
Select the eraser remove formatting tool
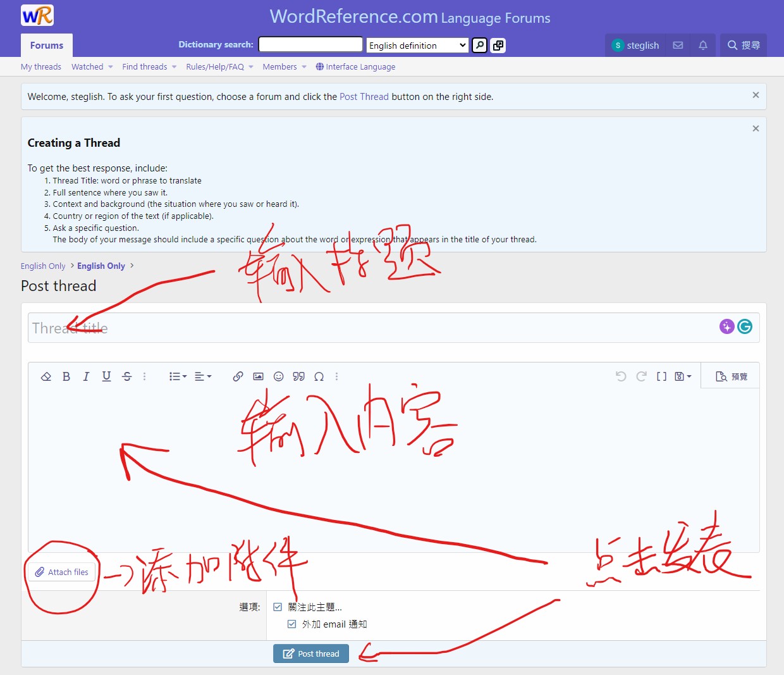click(46, 376)
